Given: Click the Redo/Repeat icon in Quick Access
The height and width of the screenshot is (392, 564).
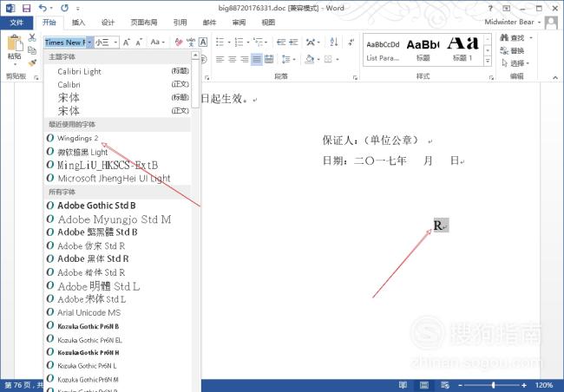Looking at the screenshot, I should pyautogui.click(x=65, y=8).
